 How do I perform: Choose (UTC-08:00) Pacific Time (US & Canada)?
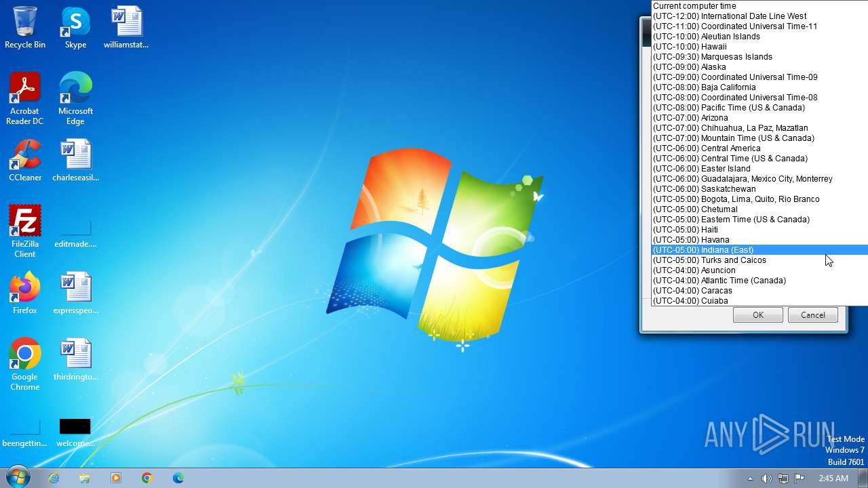click(x=760, y=108)
